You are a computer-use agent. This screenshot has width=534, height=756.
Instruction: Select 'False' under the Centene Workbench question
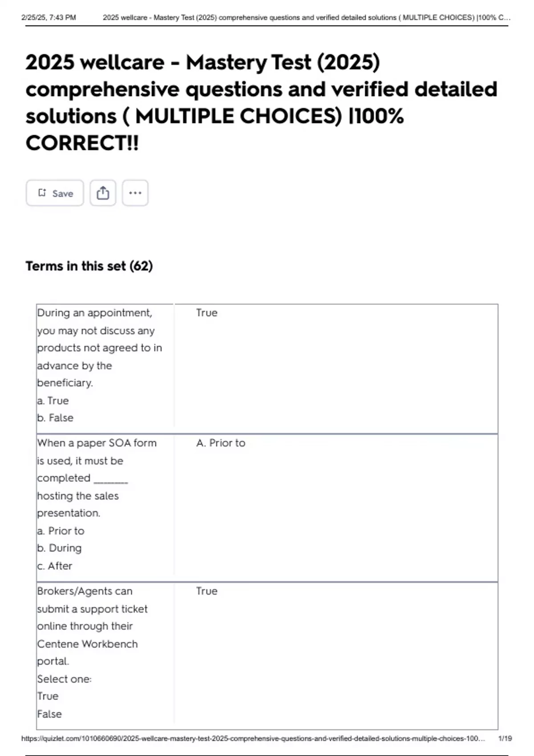pos(49,714)
